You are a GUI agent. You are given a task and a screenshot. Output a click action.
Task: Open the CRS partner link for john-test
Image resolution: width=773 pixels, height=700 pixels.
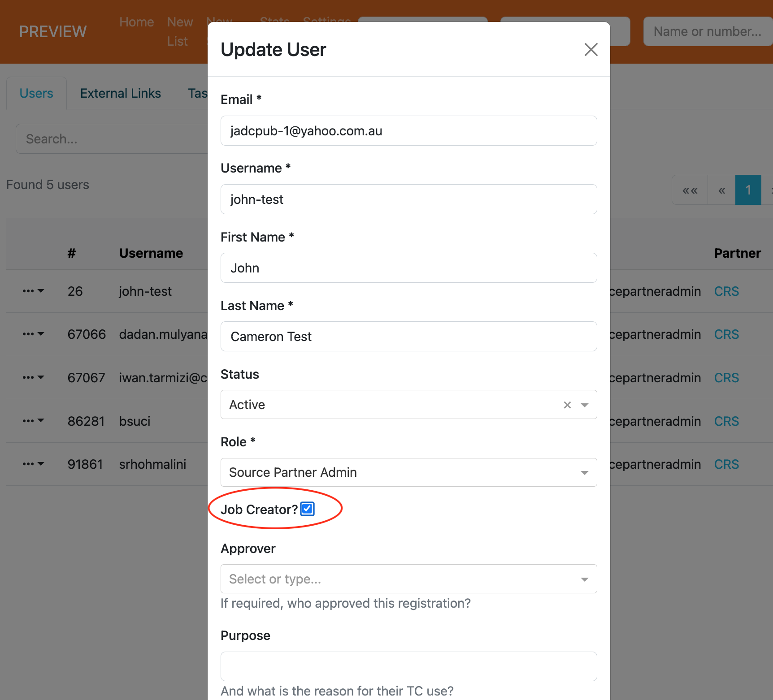(x=726, y=291)
